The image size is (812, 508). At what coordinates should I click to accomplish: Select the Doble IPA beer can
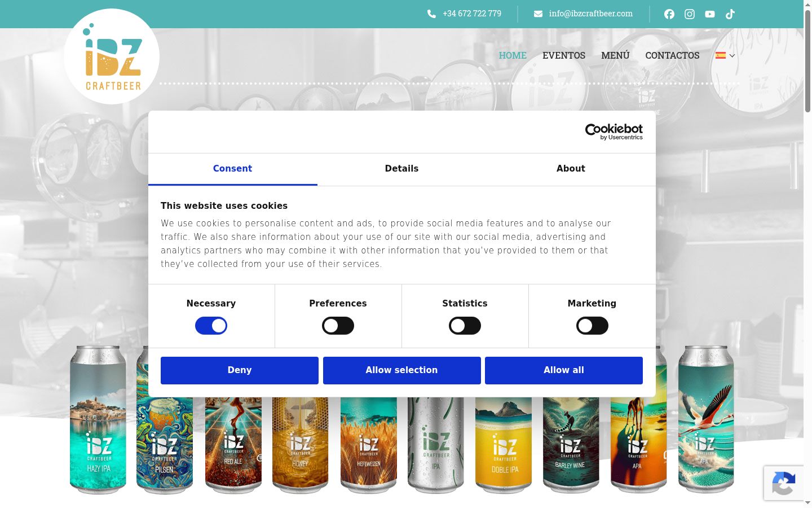click(x=504, y=445)
